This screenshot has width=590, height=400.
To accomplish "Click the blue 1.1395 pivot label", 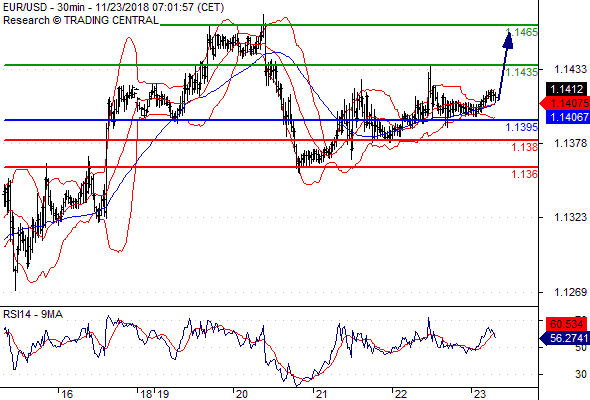I will (x=522, y=127).
